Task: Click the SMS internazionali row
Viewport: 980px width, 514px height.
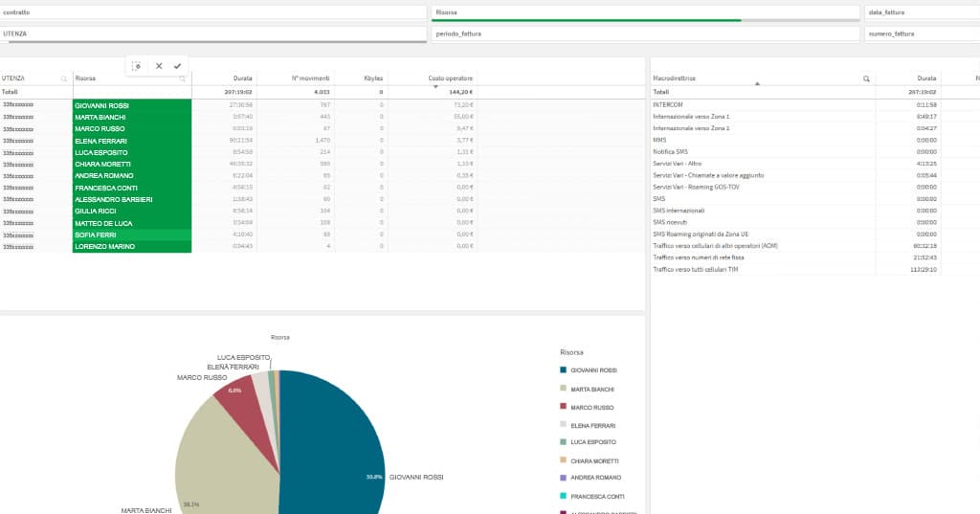Action: coord(815,211)
